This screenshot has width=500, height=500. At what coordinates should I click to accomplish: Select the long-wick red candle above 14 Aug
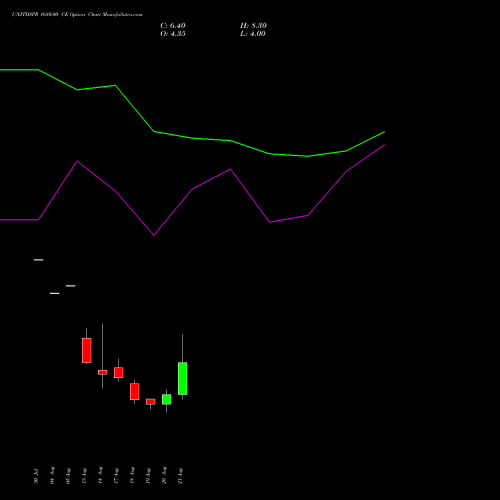[102, 372]
